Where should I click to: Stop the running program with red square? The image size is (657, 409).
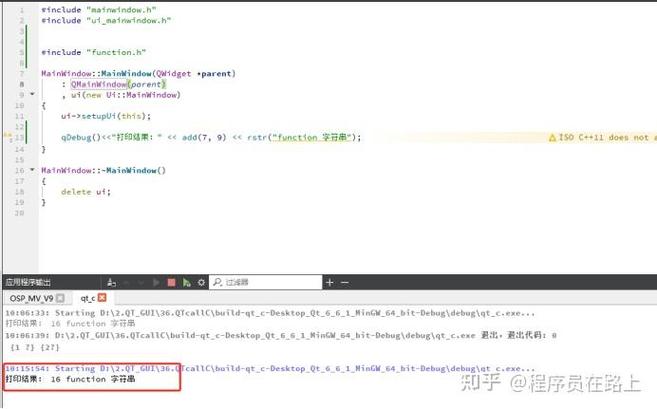pyautogui.click(x=171, y=283)
